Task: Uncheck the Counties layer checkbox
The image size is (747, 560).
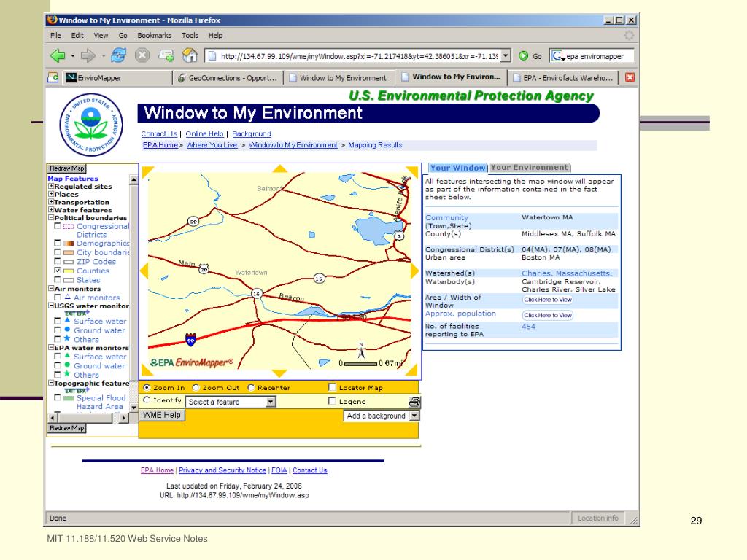Action: (58, 270)
